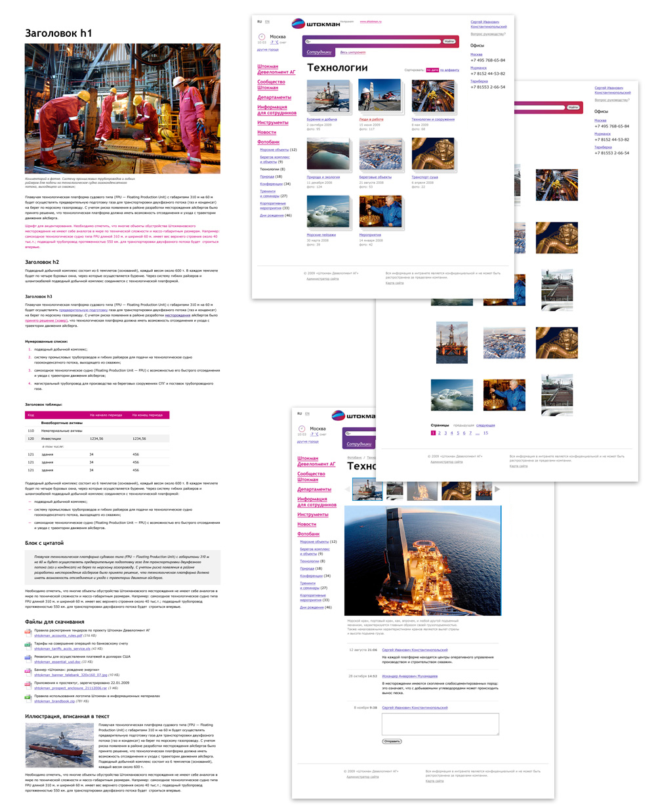Switch language to EN on the top page
This screenshot has width=656, height=812.
click(x=267, y=22)
